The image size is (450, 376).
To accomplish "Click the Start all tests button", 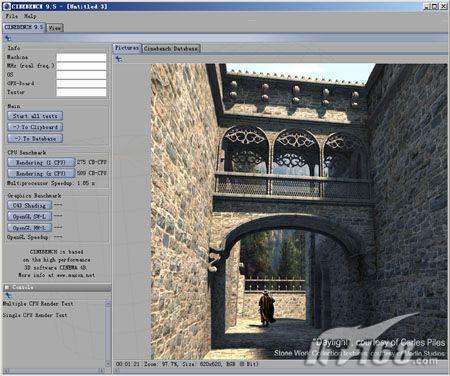I will 35,116.
